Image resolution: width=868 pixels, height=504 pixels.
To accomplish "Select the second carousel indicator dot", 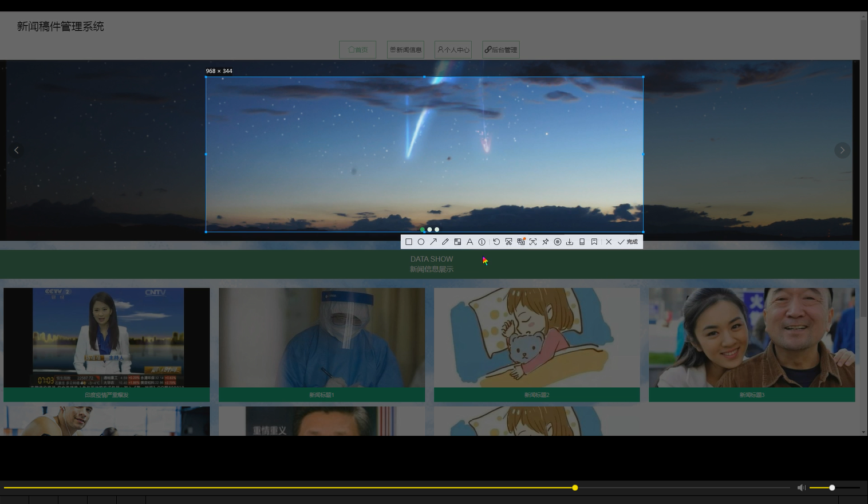I will click(x=430, y=230).
